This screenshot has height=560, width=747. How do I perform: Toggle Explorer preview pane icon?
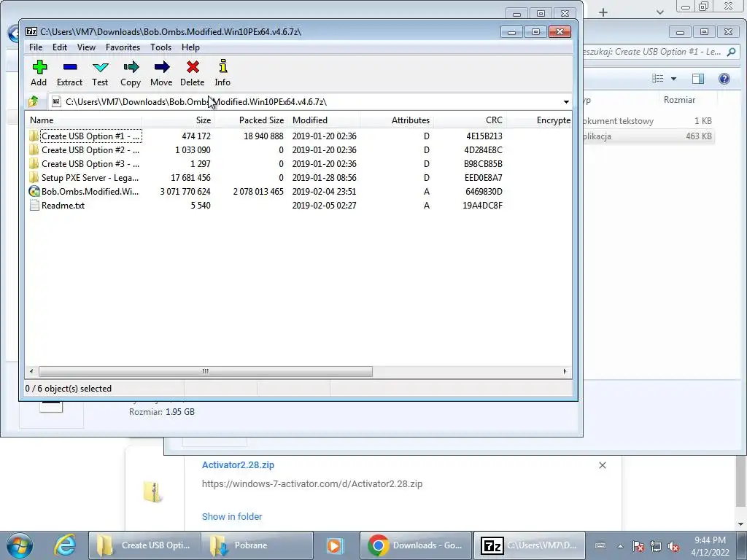point(698,79)
